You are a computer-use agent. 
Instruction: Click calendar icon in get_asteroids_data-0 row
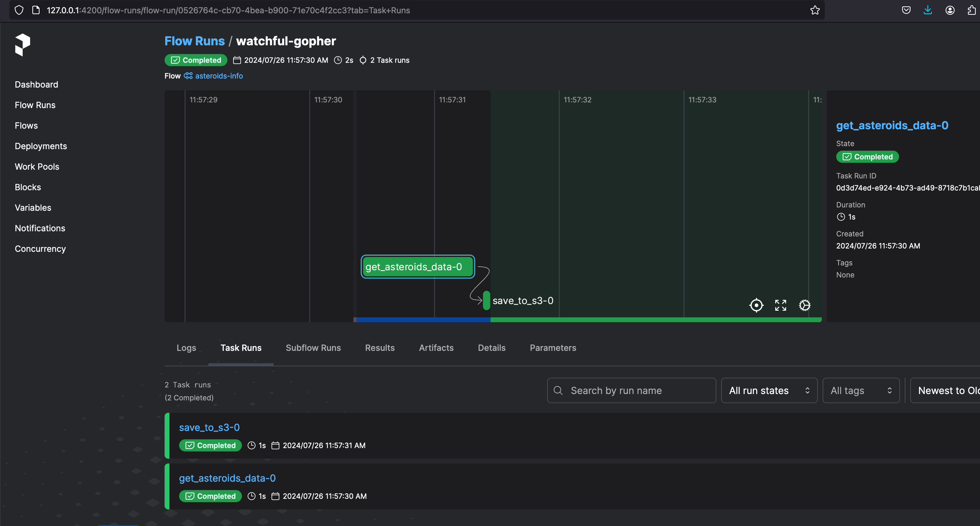(275, 496)
